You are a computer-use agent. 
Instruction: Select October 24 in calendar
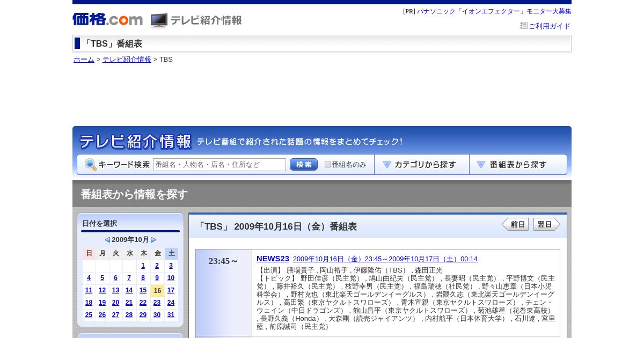coord(171,303)
